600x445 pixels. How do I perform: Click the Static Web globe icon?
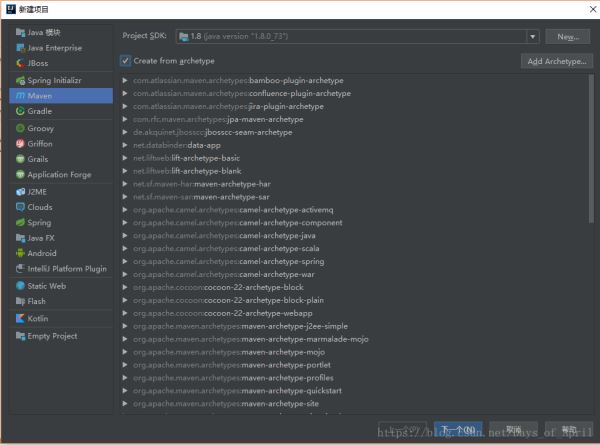click(x=20, y=286)
